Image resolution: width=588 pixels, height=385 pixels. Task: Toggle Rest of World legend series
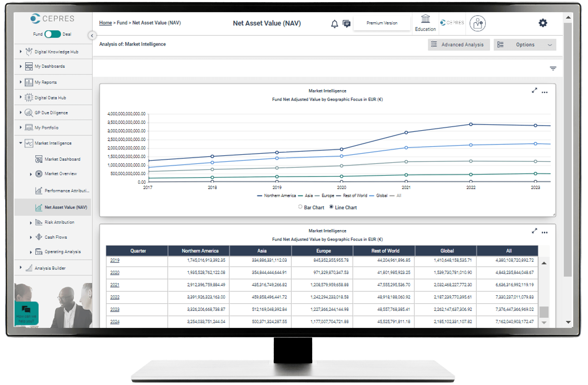click(x=352, y=196)
